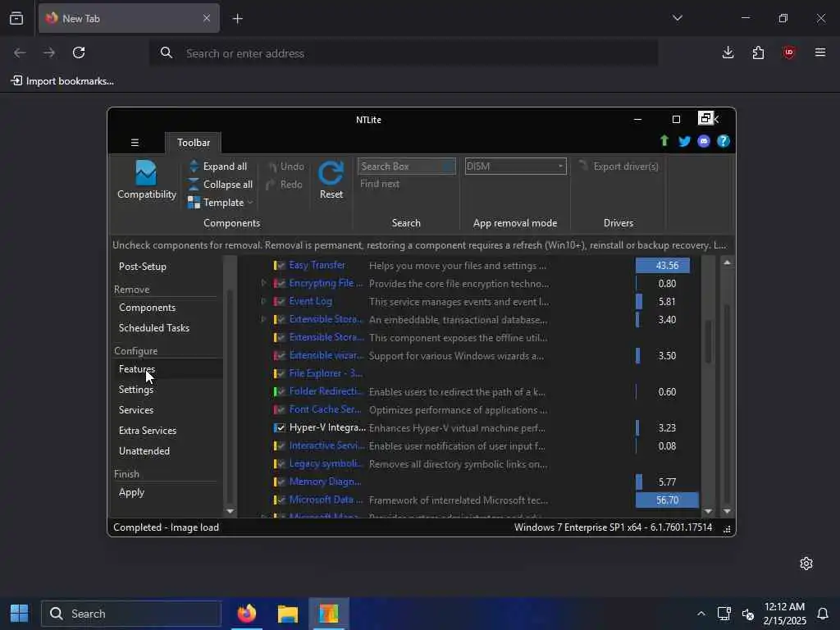Viewport: 840px width, 630px height.
Task: Click the green update arrow icon
Action: pos(664,141)
